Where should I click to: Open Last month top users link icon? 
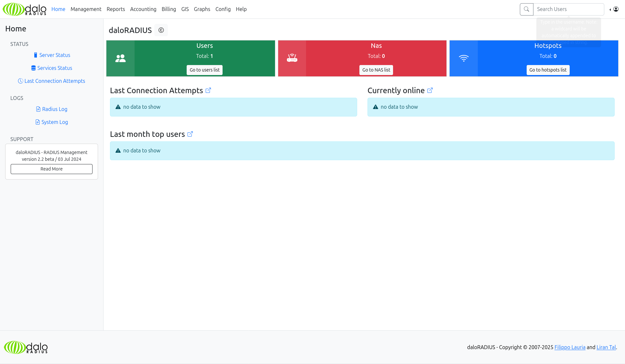pyautogui.click(x=190, y=134)
